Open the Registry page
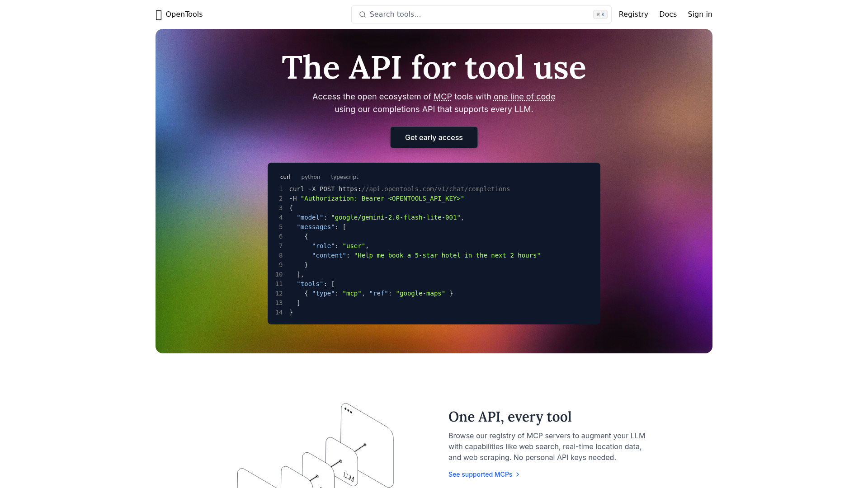 pos(633,14)
